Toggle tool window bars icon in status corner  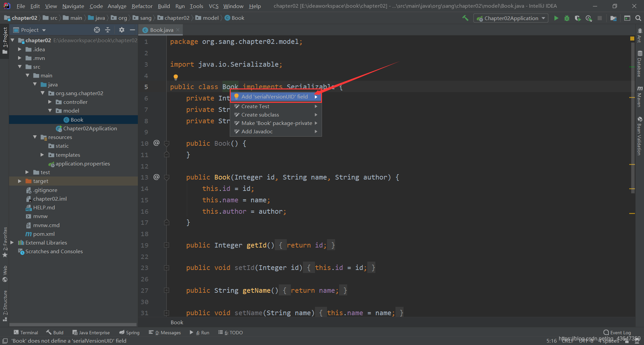point(5,341)
